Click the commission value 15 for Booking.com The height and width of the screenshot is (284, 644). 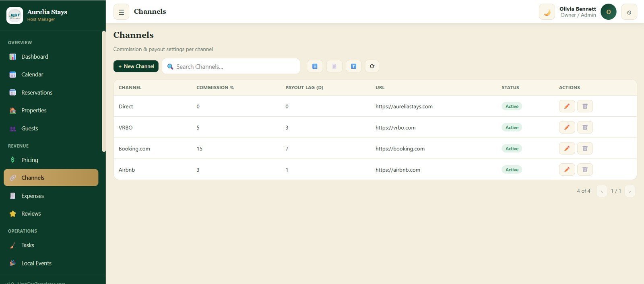[x=200, y=149]
